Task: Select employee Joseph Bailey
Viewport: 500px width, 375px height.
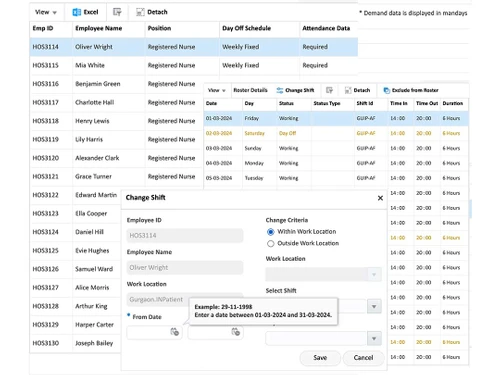Action: pos(94,343)
